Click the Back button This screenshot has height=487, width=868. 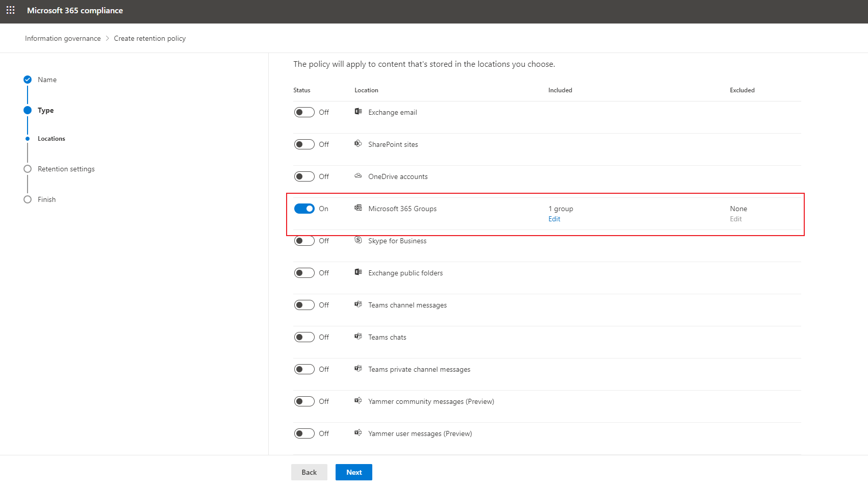[x=309, y=472]
